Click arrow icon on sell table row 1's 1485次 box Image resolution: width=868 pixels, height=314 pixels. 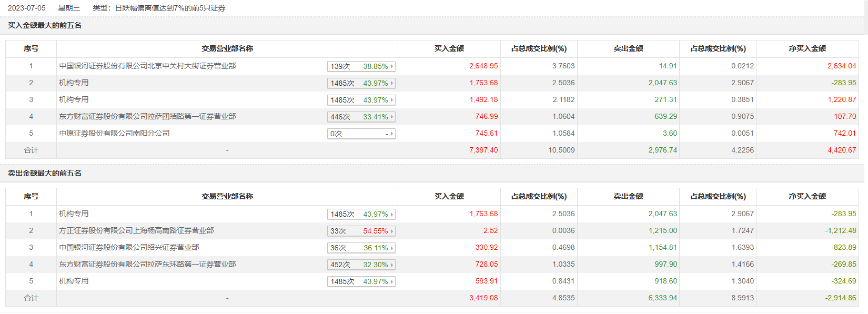(392, 214)
